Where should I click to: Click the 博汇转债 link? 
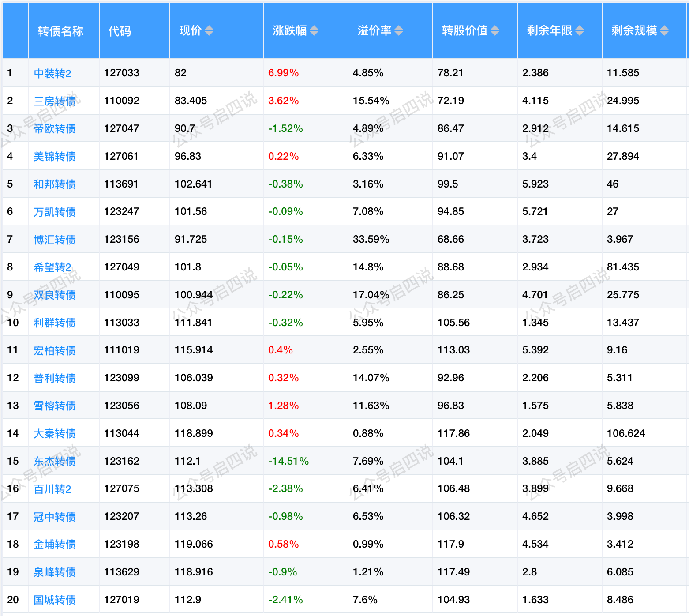55,240
